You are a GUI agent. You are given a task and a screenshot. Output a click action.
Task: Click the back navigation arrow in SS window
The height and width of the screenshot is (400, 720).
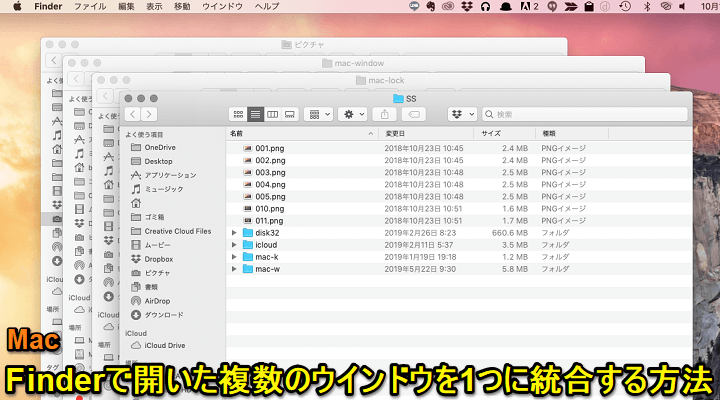coord(133,114)
